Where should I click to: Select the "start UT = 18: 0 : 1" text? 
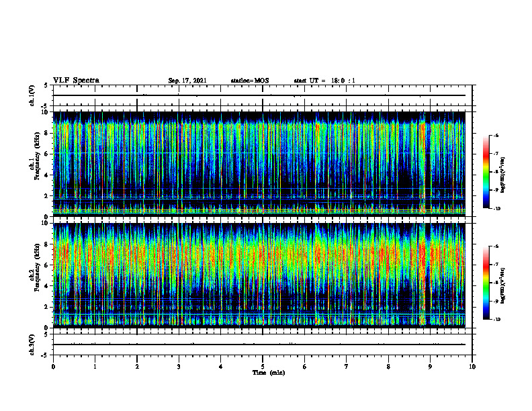324,81
